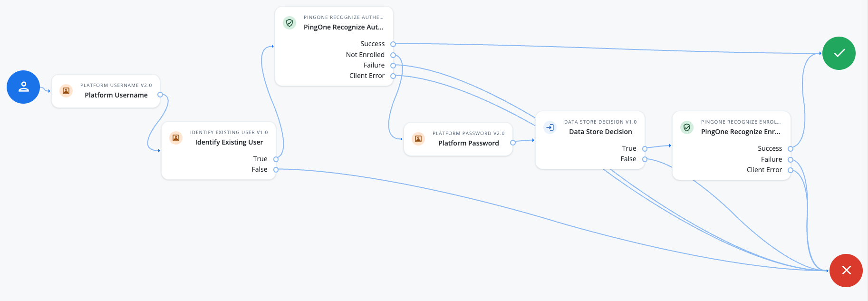Select the Platform Password node title
The width and height of the screenshot is (868, 301).
(x=469, y=143)
